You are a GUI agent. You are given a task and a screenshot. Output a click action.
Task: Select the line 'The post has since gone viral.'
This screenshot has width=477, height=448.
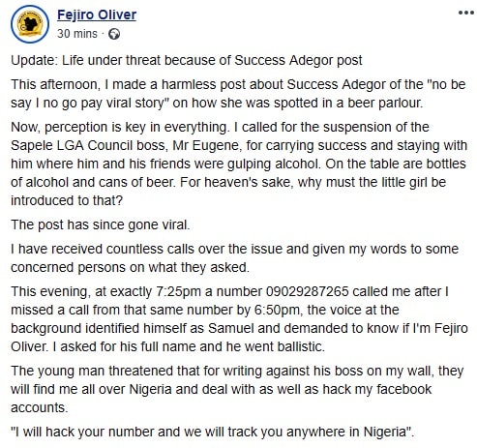[101, 224]
